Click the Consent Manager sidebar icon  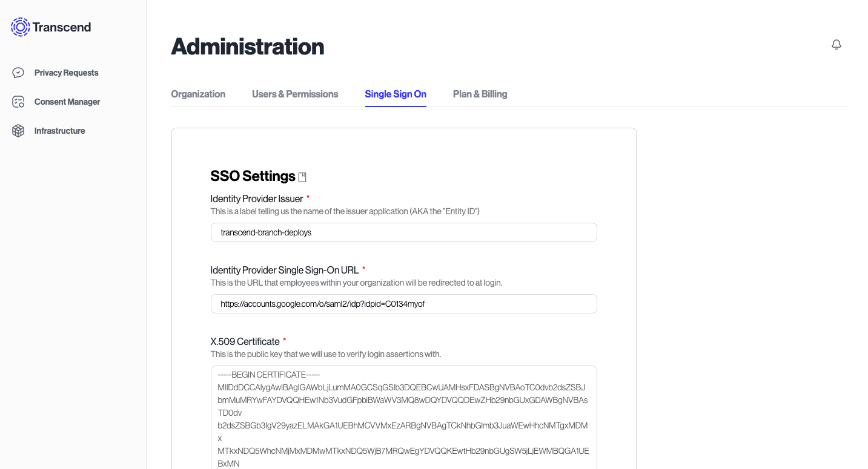(x=18, y=102)
